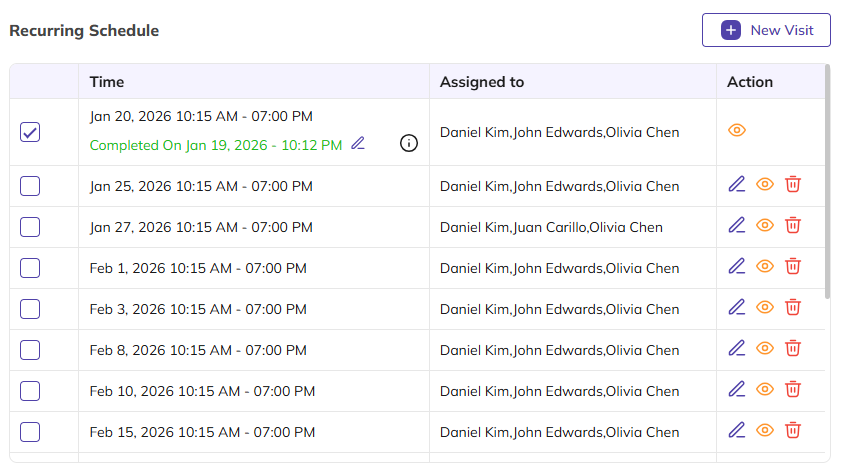Screen dimensions: 842x470
Task: Delete the Feb 15, 2026 visit
Action: pyautogui.click(x=793, y=430)
